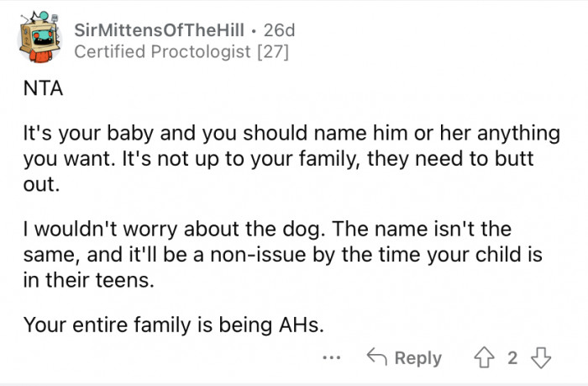
Task: Open the three-dot more options menu
Action: [x=333, y=357]
